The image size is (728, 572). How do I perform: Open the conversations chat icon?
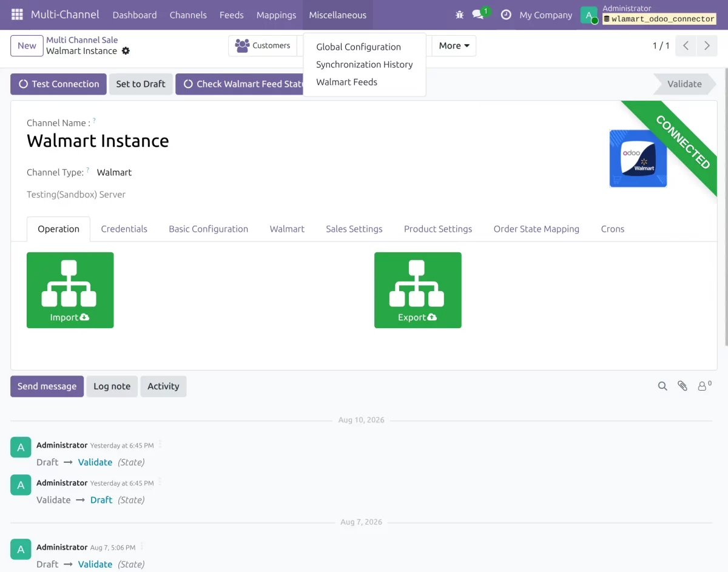pos(479,15)
